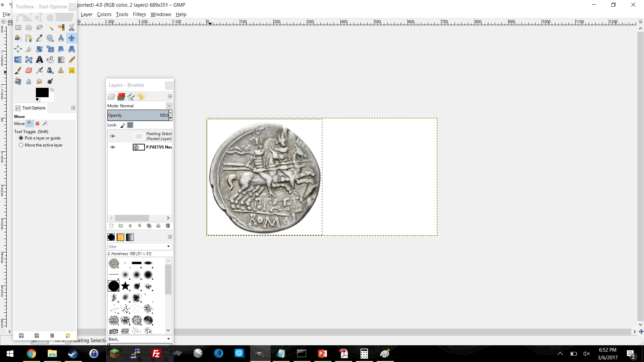Select the Scissors Select tool
This screenshot has height=362, width=644.
pos(72,27)
